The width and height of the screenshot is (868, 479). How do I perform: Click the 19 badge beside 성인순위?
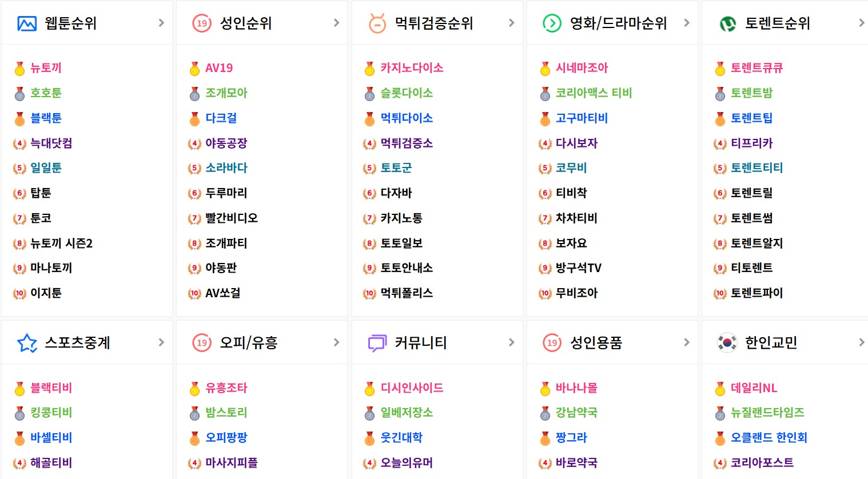[202, 23]
